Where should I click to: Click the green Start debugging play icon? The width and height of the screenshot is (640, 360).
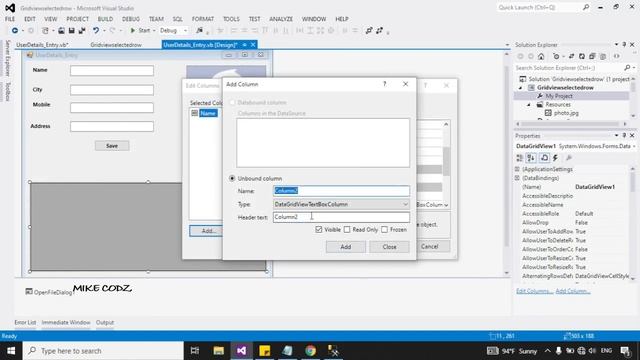(133, 31)
